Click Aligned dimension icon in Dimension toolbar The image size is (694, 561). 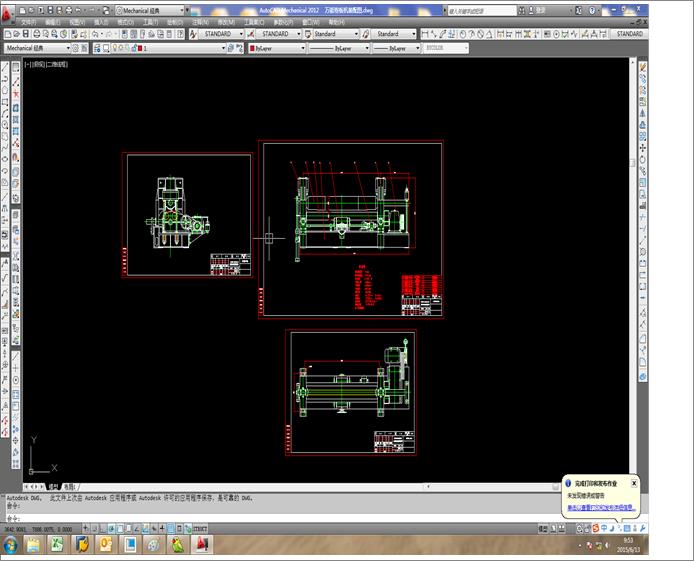433,34
